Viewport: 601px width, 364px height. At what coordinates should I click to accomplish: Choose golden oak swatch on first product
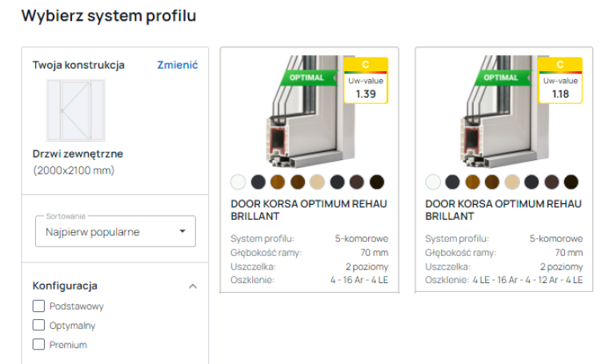click(x=278, y=182)
